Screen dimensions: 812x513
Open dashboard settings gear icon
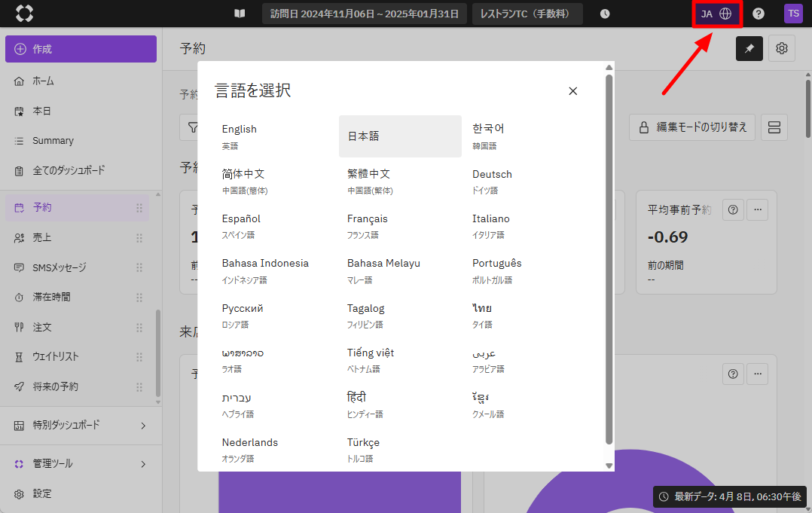(782, 49)
